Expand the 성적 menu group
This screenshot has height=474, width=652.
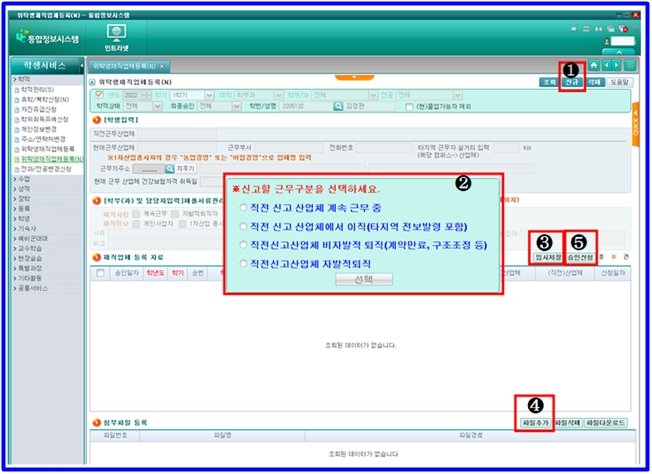tap(22, 189)
